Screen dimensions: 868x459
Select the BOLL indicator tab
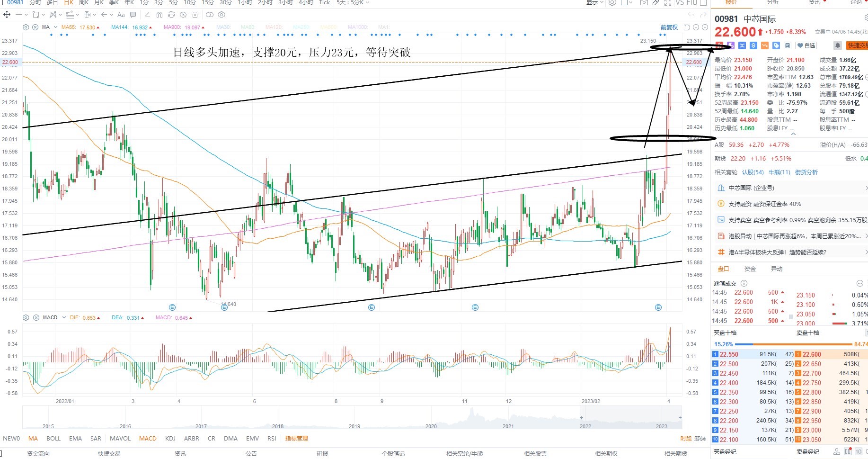pos(53,438)
